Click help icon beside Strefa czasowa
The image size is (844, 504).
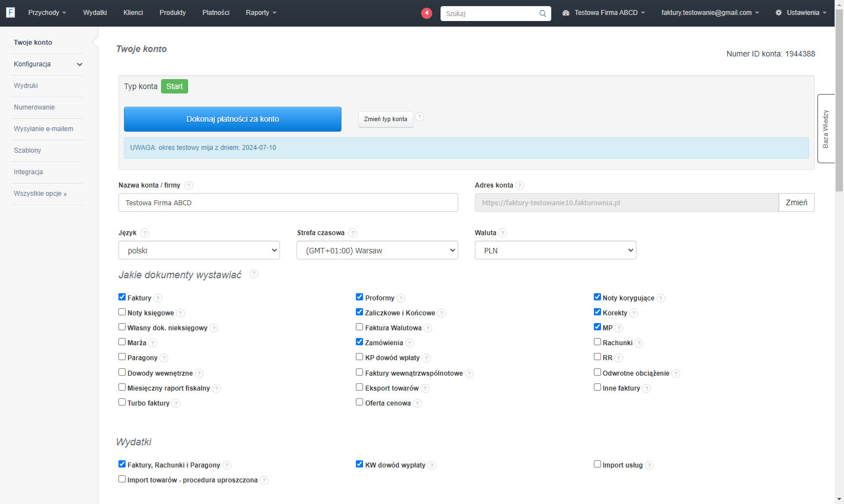(353, 233)
